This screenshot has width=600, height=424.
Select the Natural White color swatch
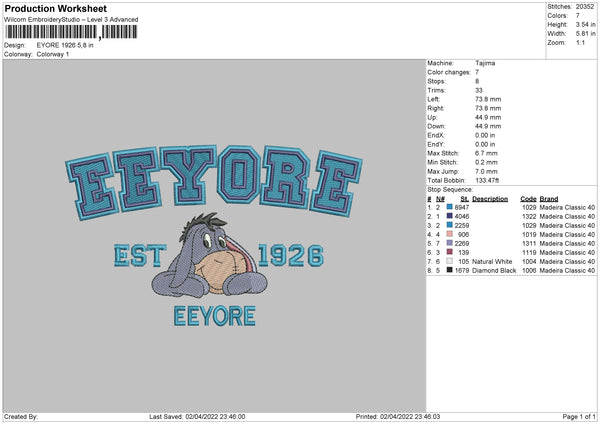pos(450,261)
